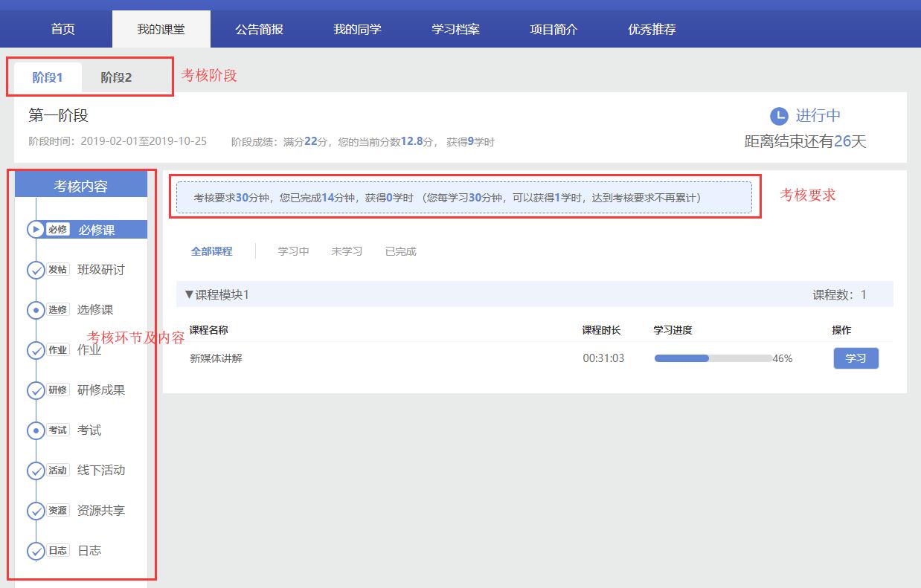Viewport: 921px width, 588px height.
Task: Click the 选修 tag badge
Action: [x=58, y=310]
